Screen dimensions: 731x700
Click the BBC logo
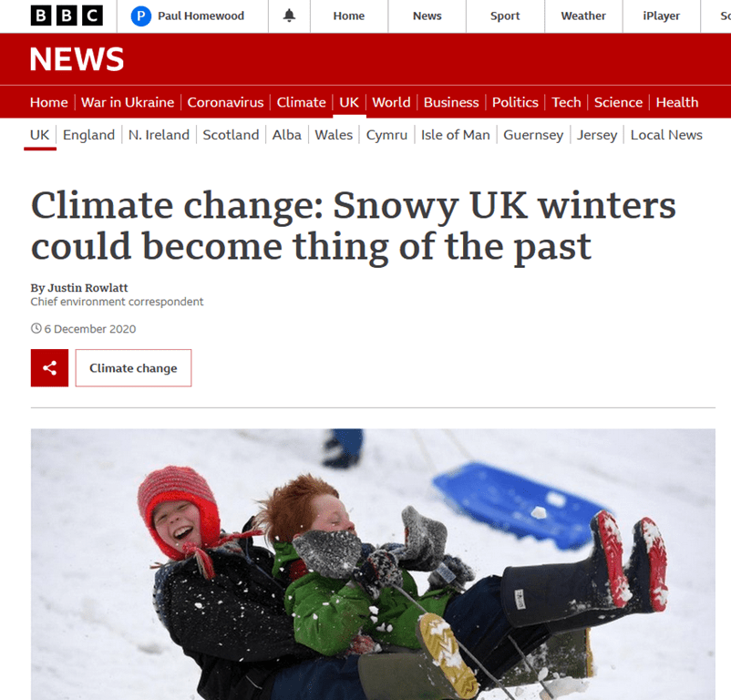tap(67, 15)
